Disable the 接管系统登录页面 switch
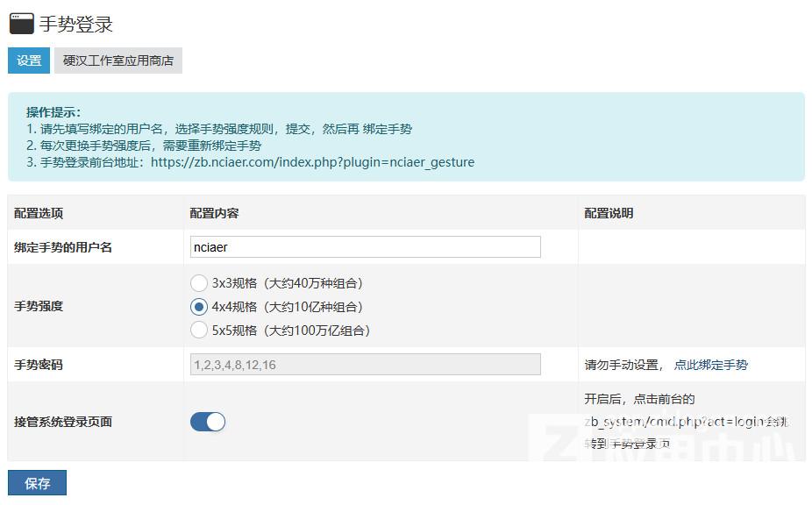Viewport: 812px width, 505px height. click(208, 422)
